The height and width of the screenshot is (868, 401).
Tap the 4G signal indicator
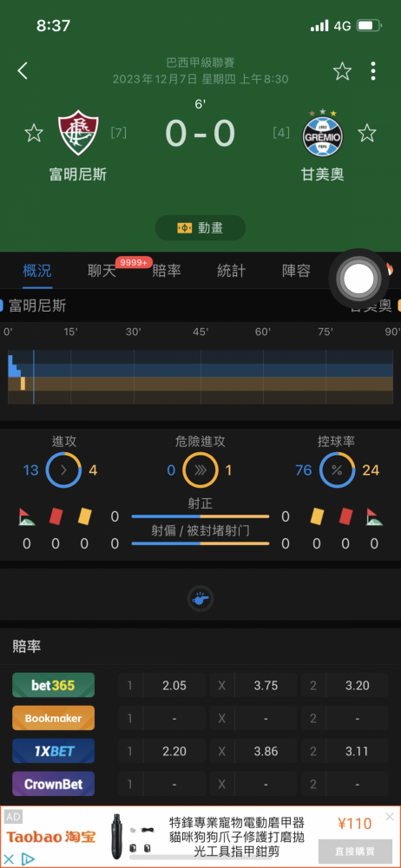click(x=342, y=25)
